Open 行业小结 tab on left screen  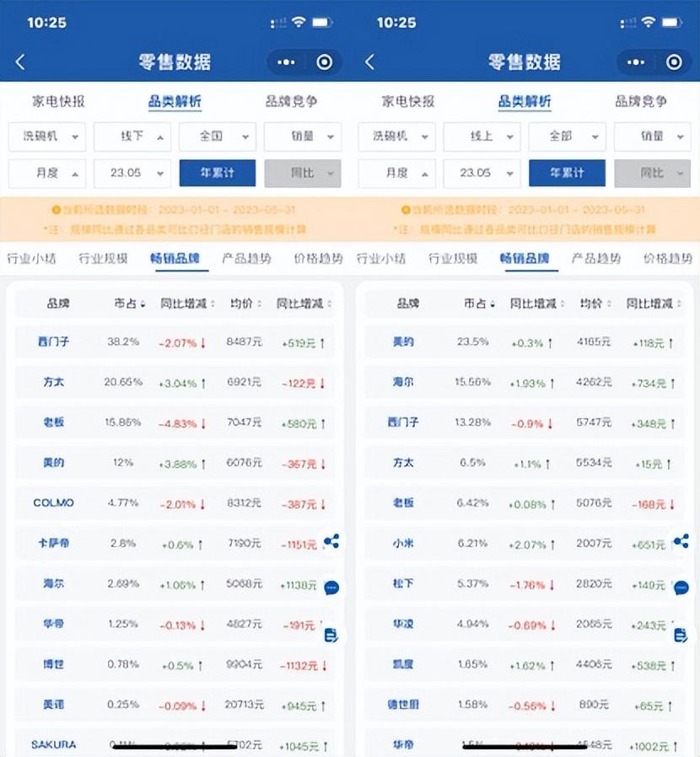(x=31, y=259)
